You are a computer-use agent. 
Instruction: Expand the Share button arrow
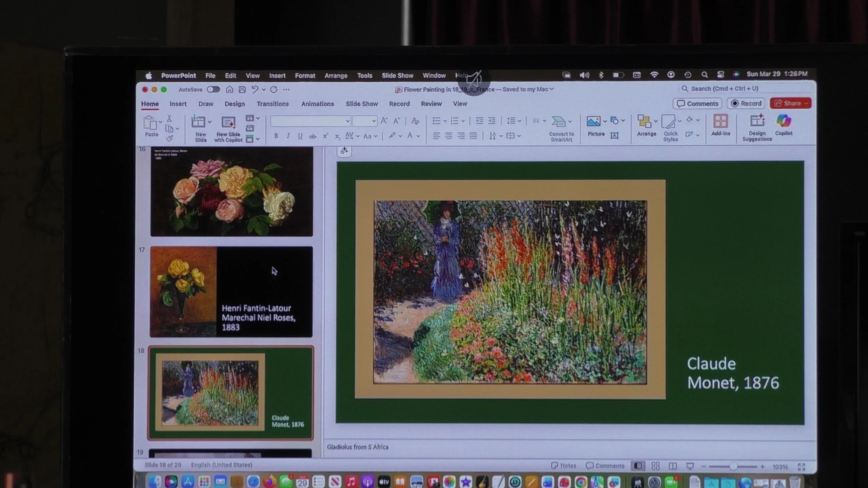806,103
